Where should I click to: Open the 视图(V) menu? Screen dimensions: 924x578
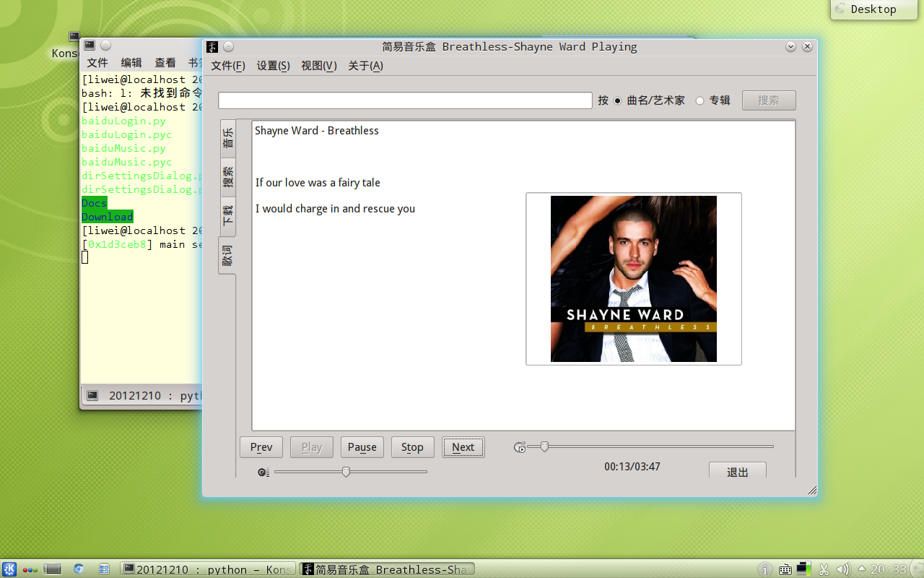click(319, 66)
